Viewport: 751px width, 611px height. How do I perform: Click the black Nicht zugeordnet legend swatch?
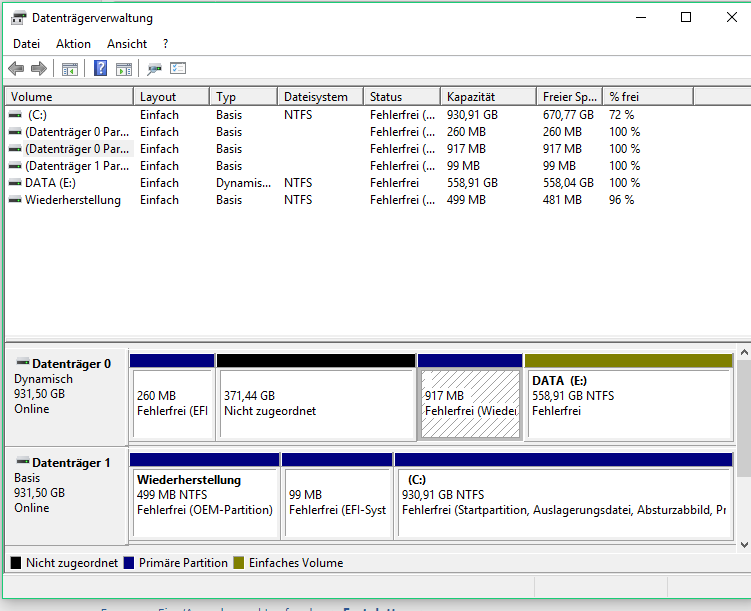click(16, 563)
